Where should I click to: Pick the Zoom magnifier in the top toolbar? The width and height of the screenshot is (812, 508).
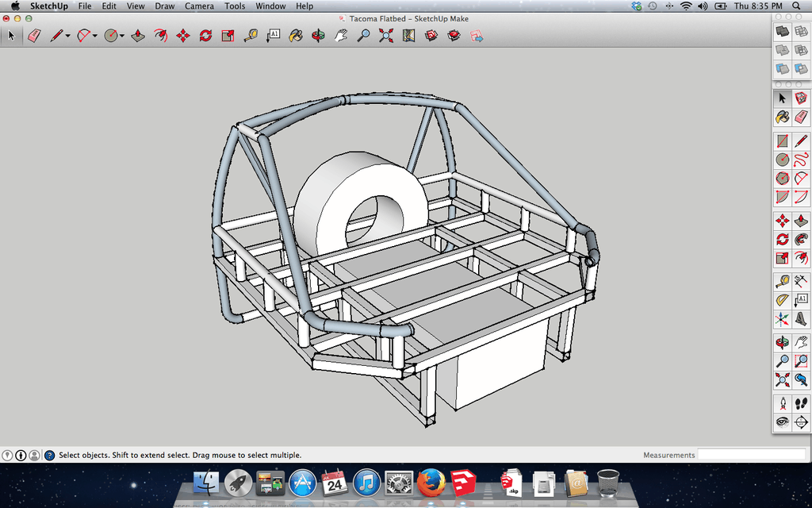click(363, 36)
